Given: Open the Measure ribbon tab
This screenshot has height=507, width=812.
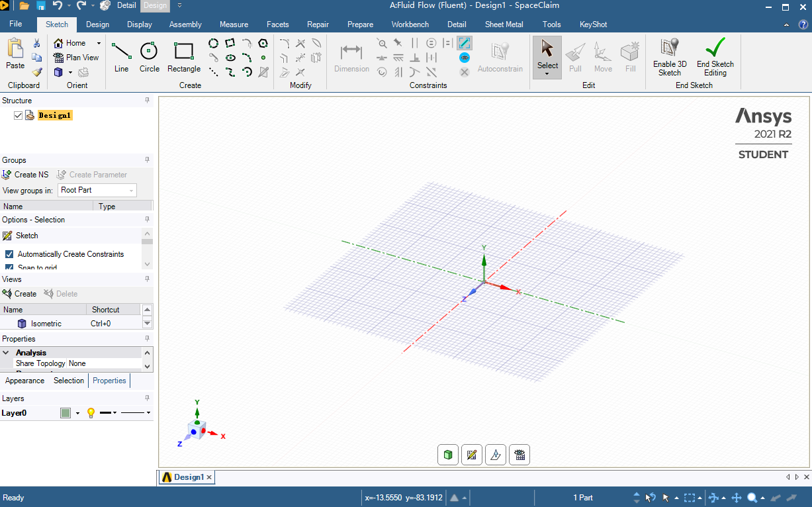Looking at the screenshot, I should [234, 24].
